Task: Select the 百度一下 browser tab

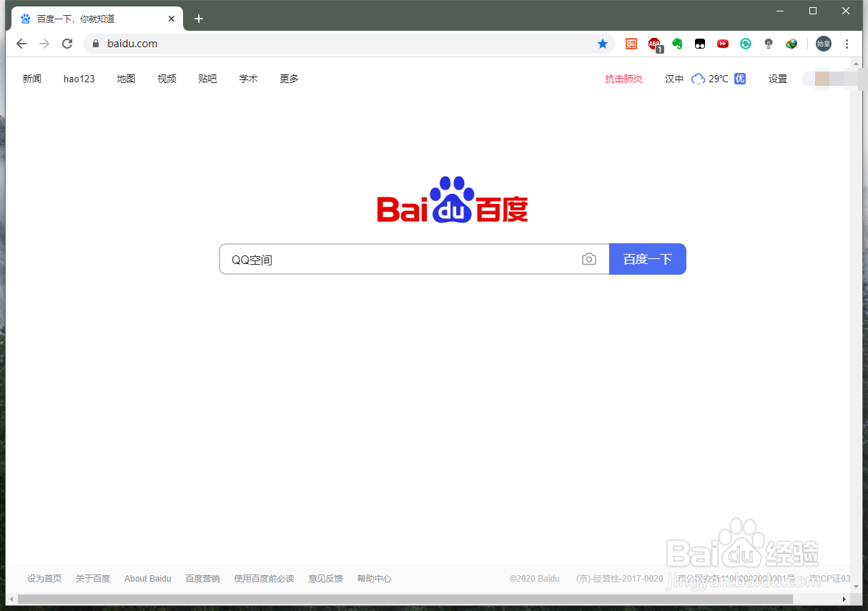Action: tap(98, 19)
